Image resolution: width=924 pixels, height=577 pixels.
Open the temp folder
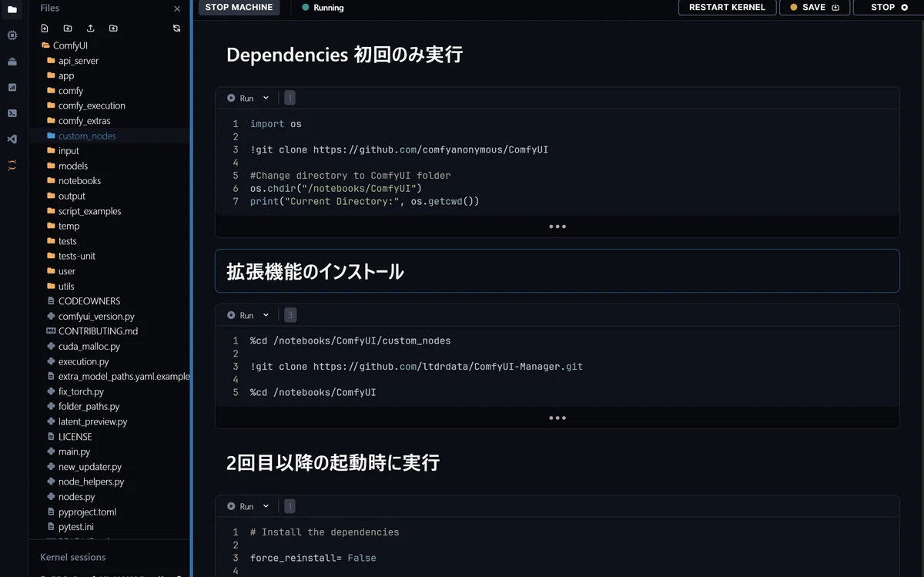pos(63,226)
